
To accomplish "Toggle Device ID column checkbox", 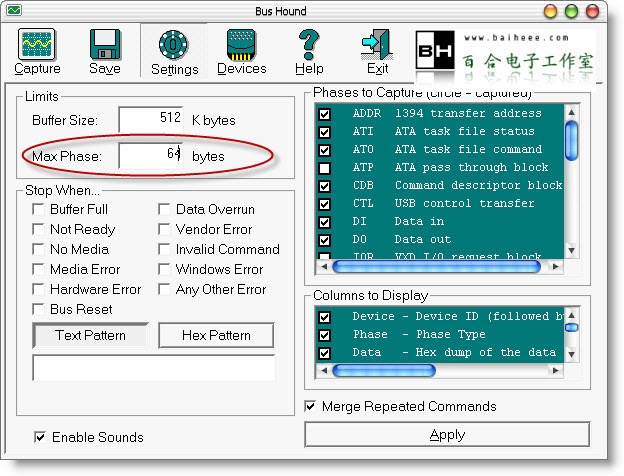I will point(325,317).
